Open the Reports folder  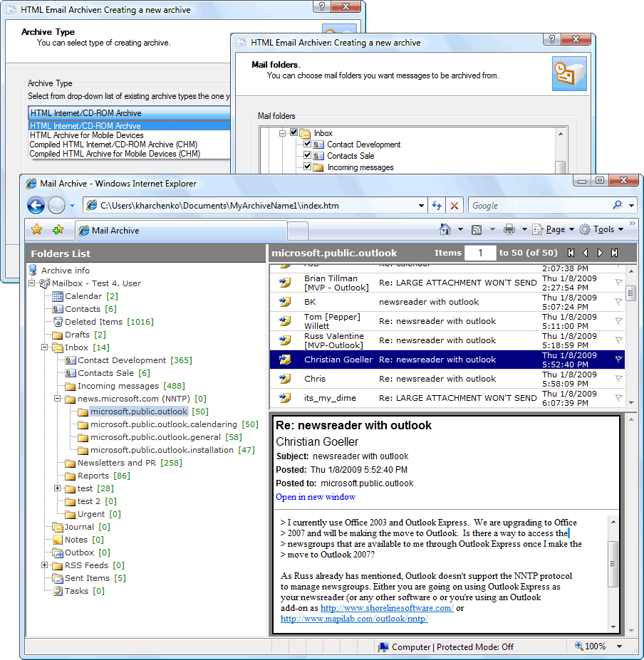click(93, 476)
